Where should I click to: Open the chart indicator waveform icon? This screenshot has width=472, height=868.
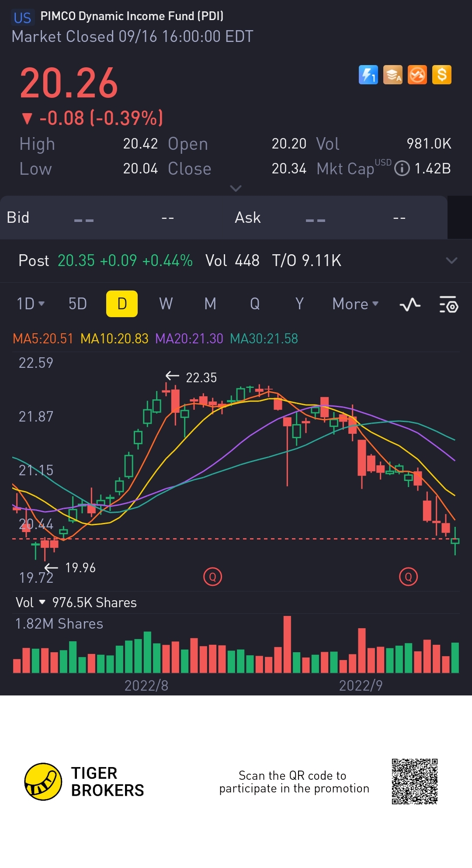pos(410,304)
